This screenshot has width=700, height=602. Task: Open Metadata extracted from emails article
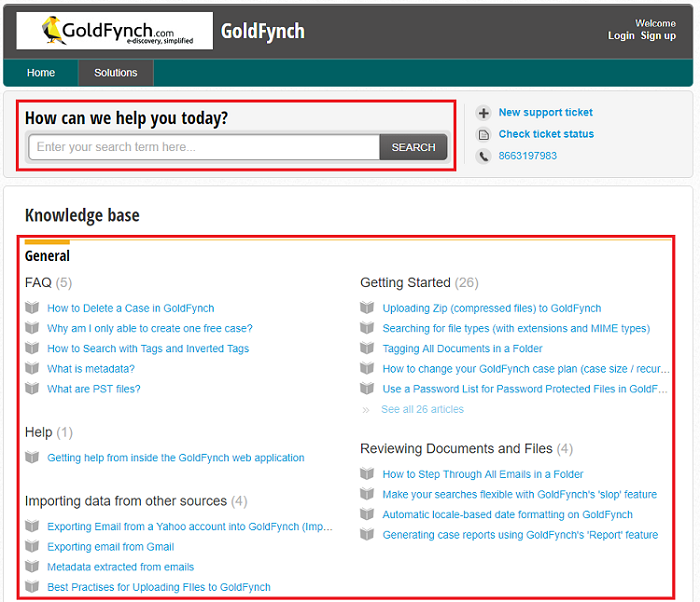[x=121, y=567]
